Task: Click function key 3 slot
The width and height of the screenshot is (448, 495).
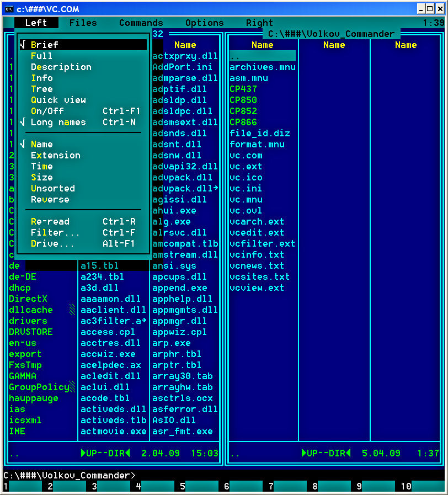Action: [x=114, y=486]
